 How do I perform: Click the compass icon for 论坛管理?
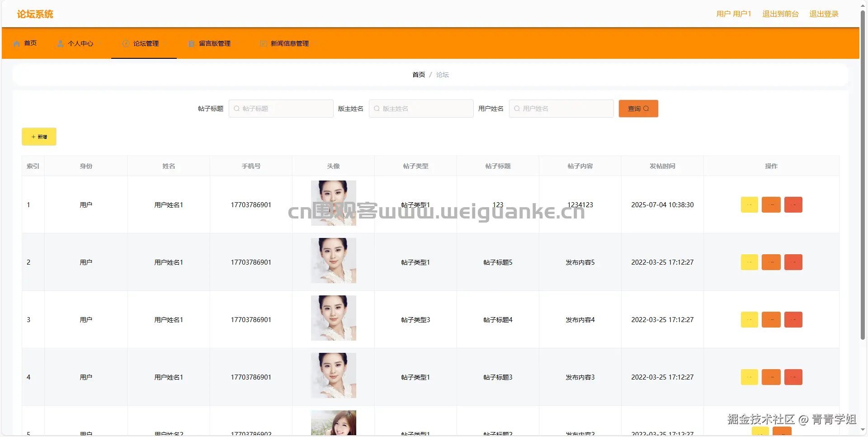point(126,43)
